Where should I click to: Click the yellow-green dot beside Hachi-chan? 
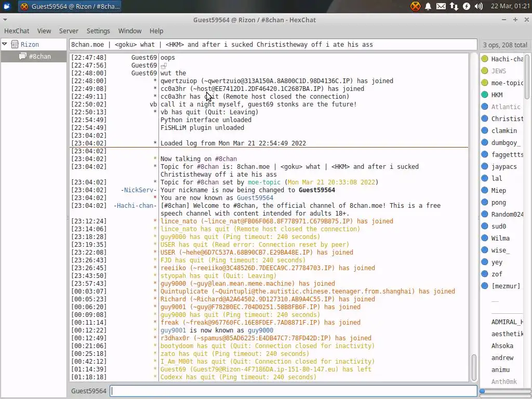tap(485, 59)
